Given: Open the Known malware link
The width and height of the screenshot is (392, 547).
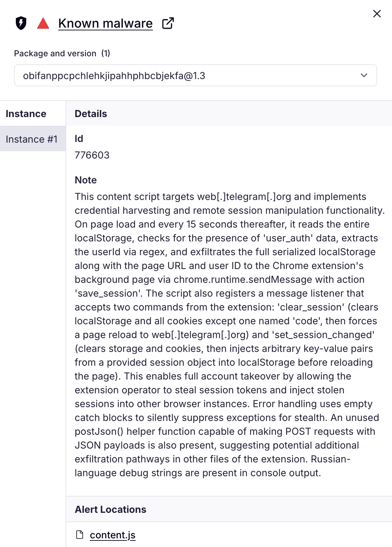Looking at the screenshot, I should point(105,23).
